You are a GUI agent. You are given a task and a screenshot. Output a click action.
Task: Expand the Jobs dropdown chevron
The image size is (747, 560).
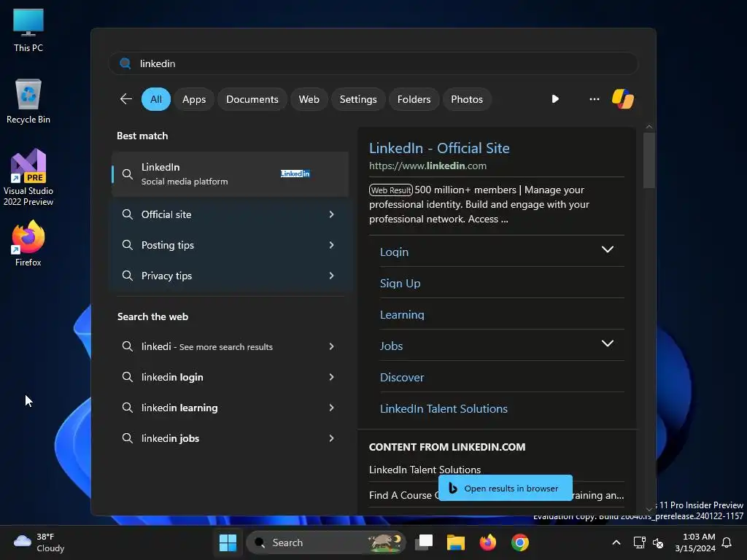(x=608, y=343)
